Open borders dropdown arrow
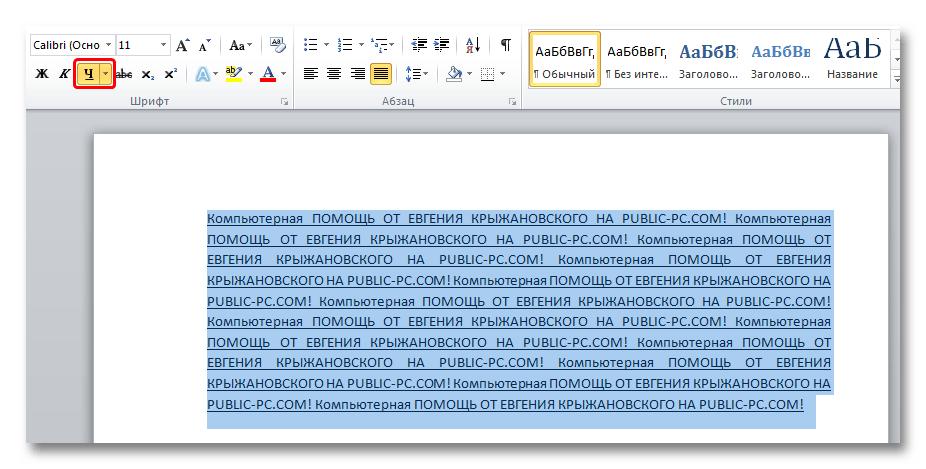 click(x=503, y=74)
